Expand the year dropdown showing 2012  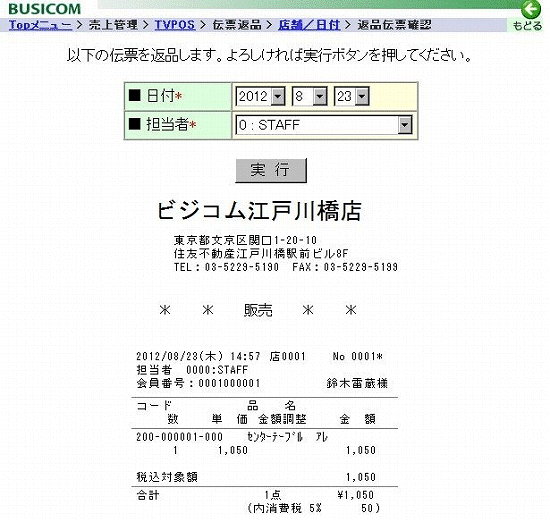(261, 96)
